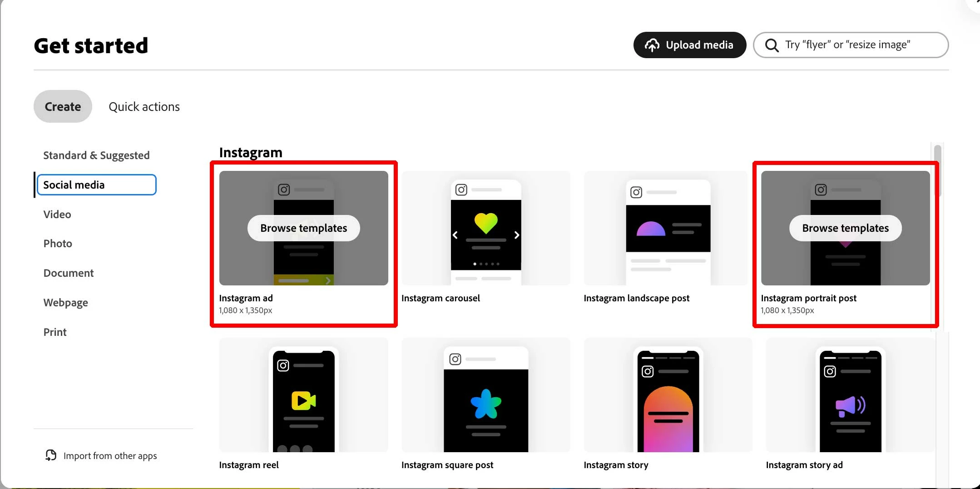Screen dimensions: 980x489
Task: Click Instagram logo in story preview
Action: coord(648,371)
